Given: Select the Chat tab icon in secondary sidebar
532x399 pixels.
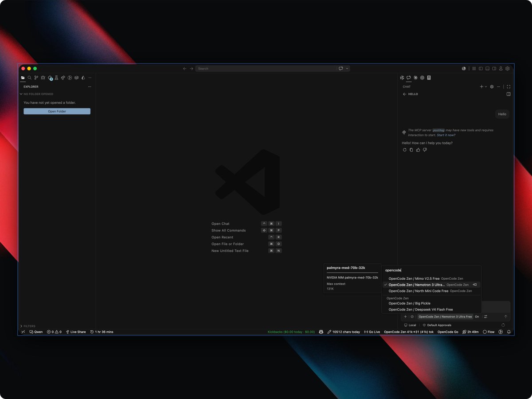Looking at the screenshot, I should point(409,78).
